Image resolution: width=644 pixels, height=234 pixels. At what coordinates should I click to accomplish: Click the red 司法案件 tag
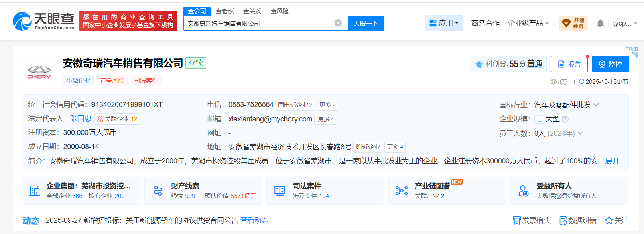[146, 81]
